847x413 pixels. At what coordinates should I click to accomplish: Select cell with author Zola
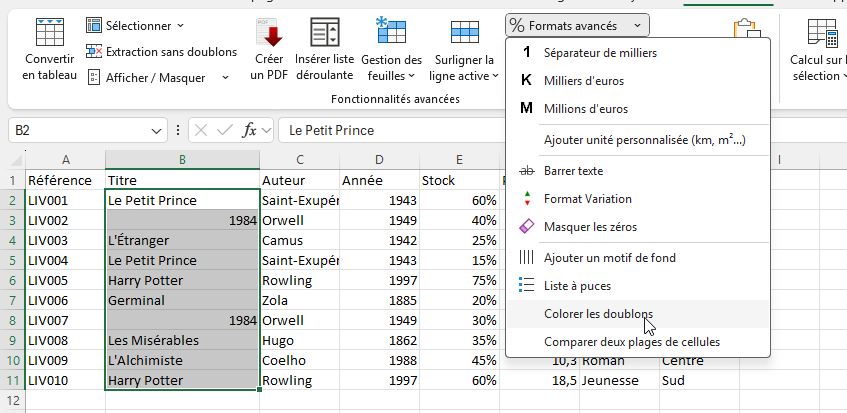pyautogui.click(x=299, y=301)
